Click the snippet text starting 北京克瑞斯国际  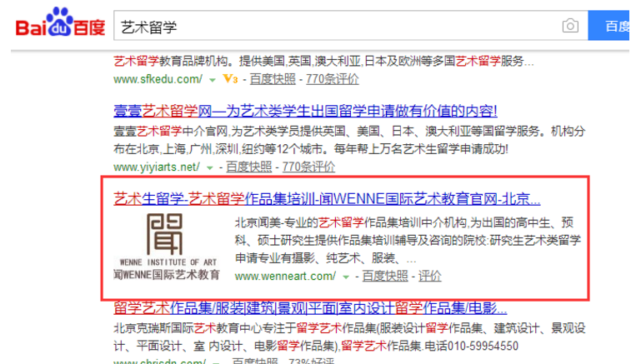click(x=349, y=337)
